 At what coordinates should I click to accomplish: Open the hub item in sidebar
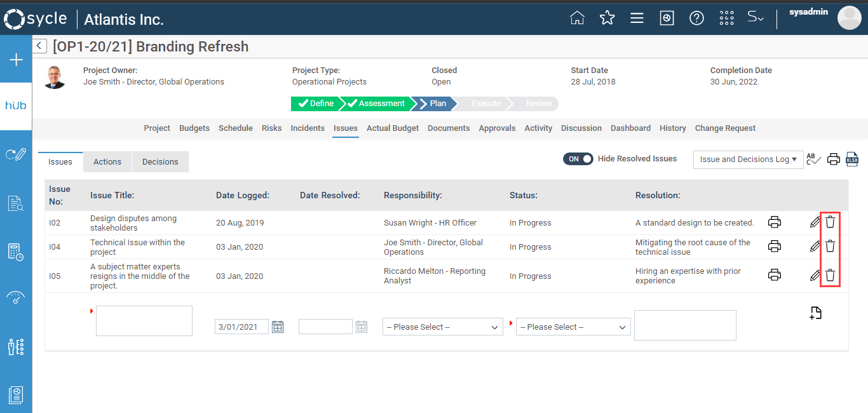pos(16,105)
